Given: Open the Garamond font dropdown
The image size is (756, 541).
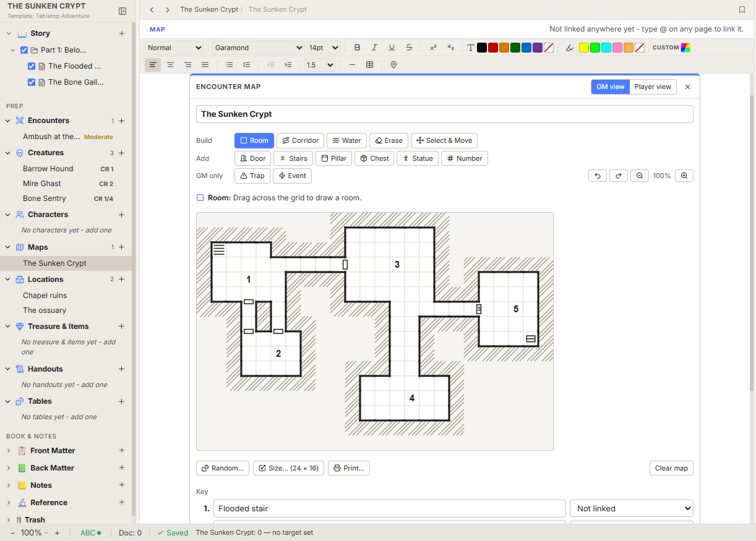Looking at the screenshot, I should point(259,48).
